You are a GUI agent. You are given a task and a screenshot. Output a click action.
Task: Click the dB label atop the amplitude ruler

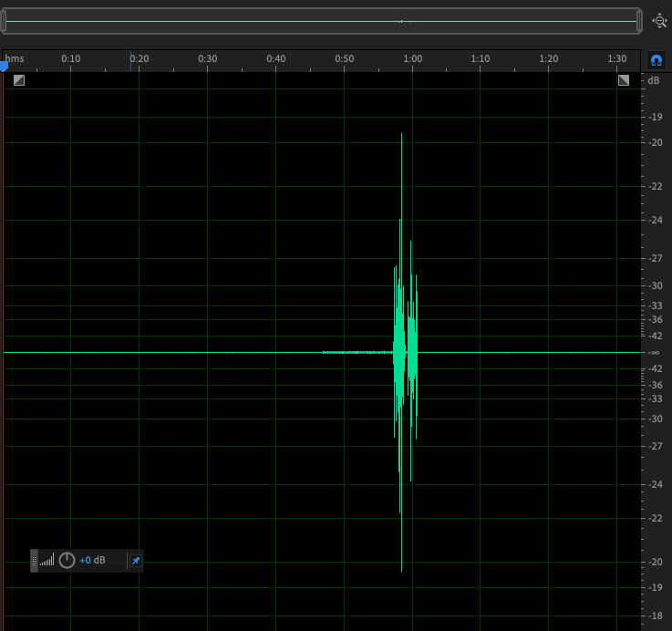pyautogui.click(x=654, y=81)
